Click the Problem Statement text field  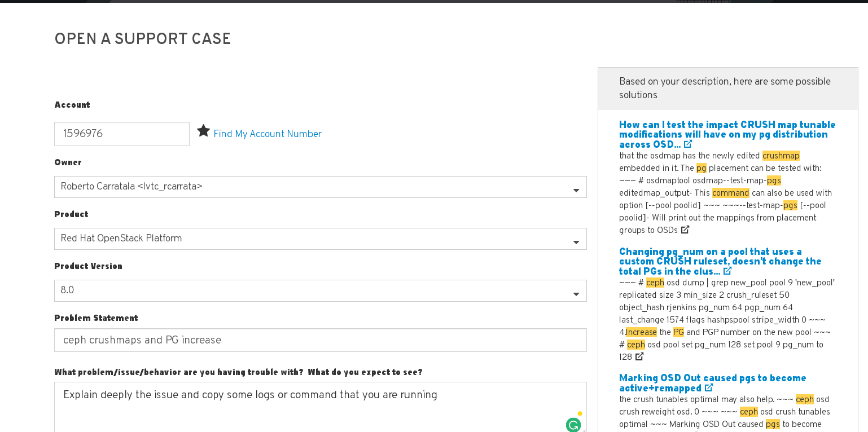pos(320,340)
